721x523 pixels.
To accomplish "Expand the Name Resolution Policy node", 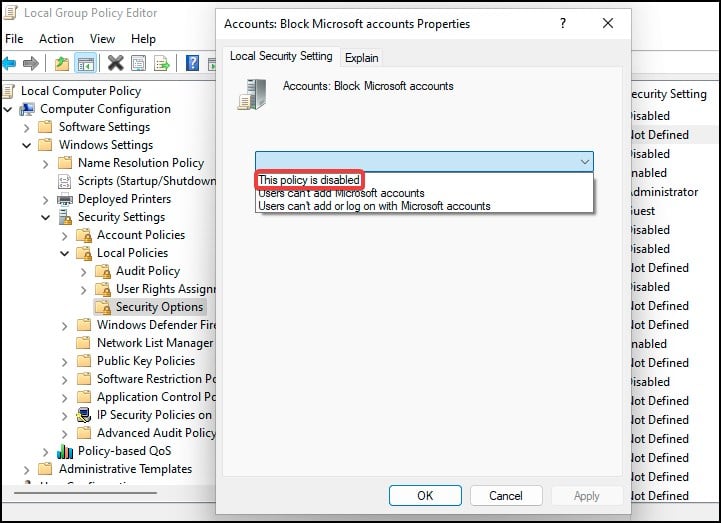I will [46, 164].
